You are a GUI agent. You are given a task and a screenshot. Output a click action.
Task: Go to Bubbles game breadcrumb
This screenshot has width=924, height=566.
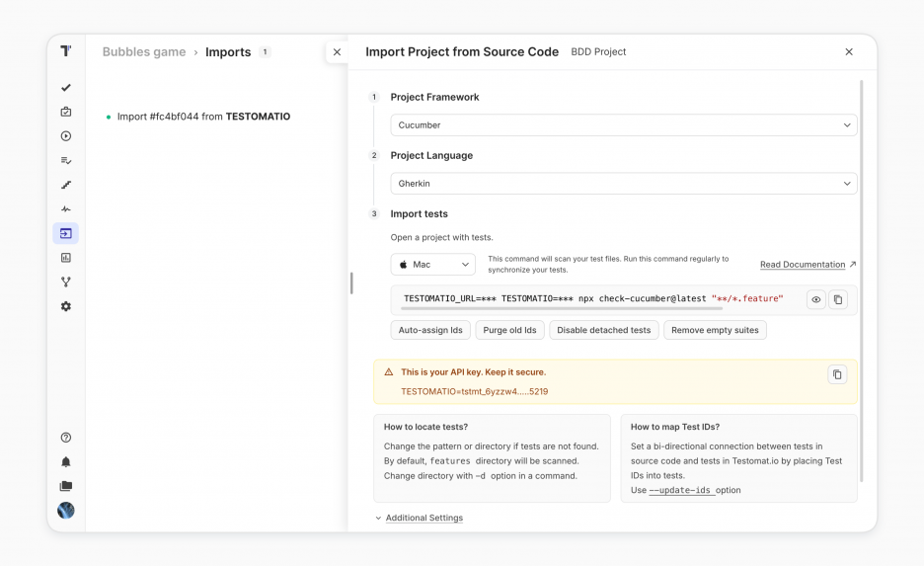coord(144,52)
